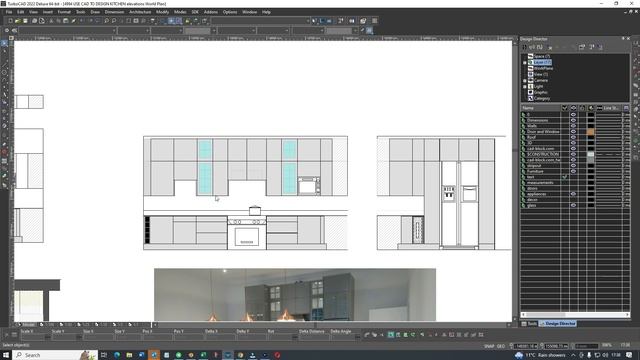Click the Design Director horizontal scrollbar
Image resolution: width=640 pixels, height=360 pixels.
coord(576,315)
